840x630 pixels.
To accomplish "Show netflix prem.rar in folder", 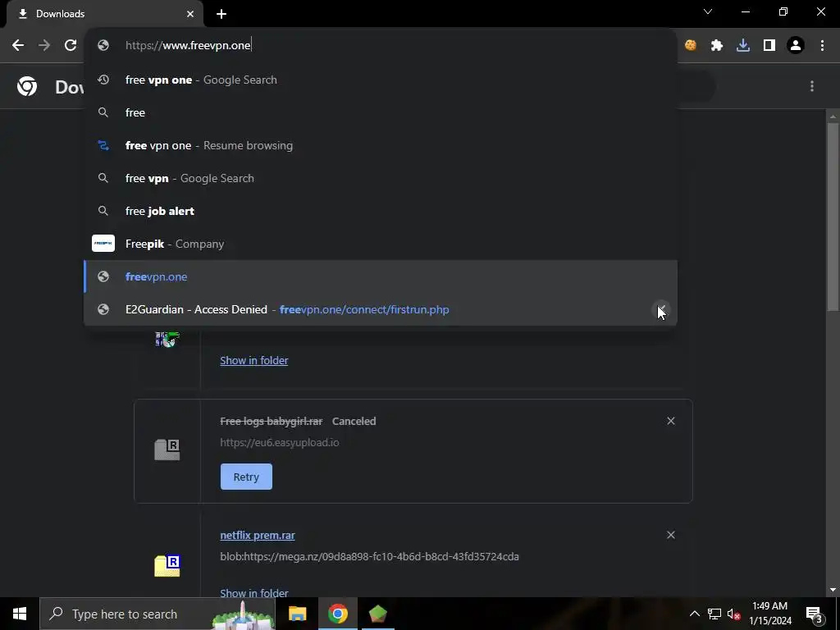I will (x=254, y=592).
